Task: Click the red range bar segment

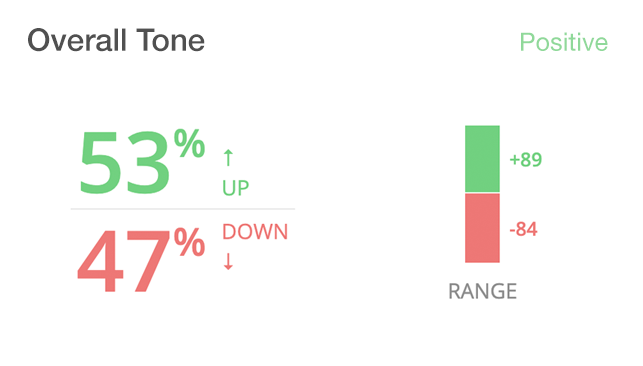Action: [482, 228]
